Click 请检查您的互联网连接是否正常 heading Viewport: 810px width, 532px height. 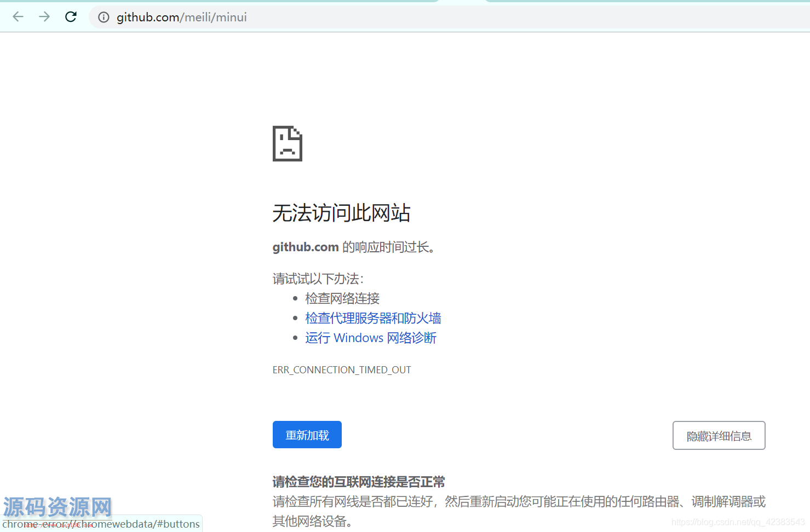pos(359,482)
